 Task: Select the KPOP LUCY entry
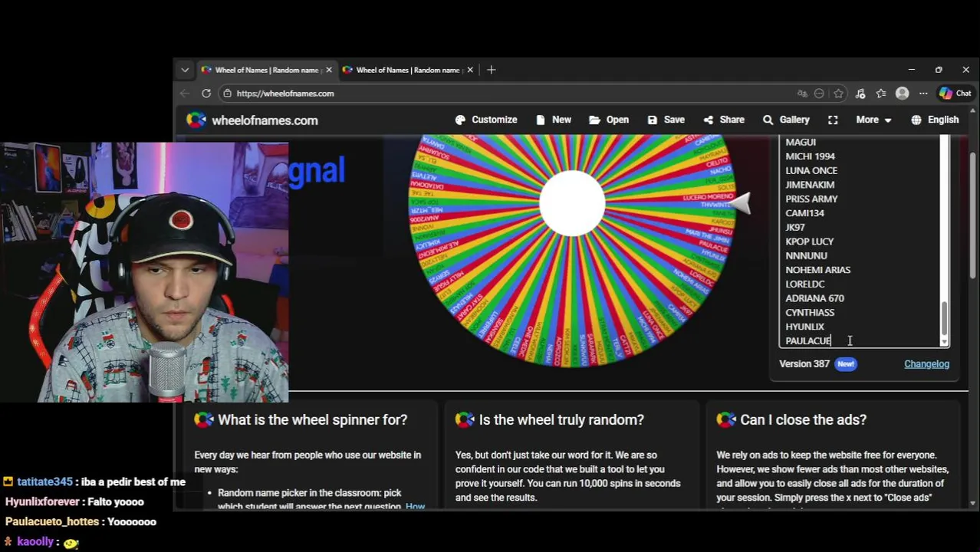(809, 242)
